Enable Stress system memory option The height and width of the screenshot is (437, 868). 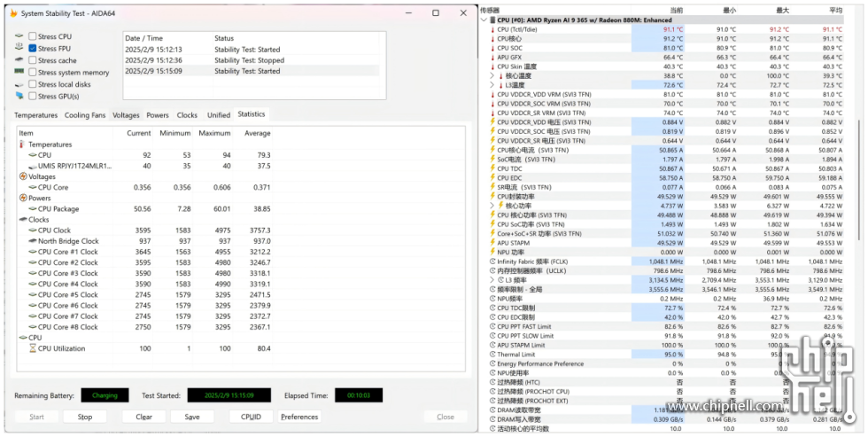(x=33, y=73)
